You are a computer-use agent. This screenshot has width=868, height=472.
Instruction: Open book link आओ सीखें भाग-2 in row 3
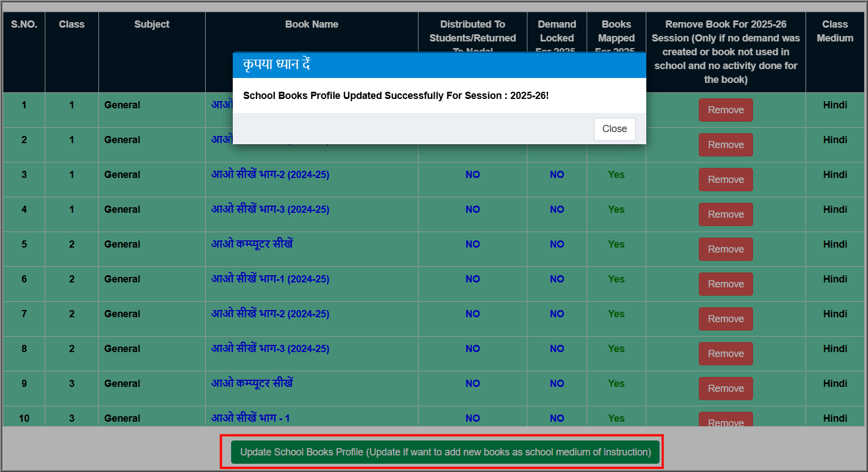point(270,175)
